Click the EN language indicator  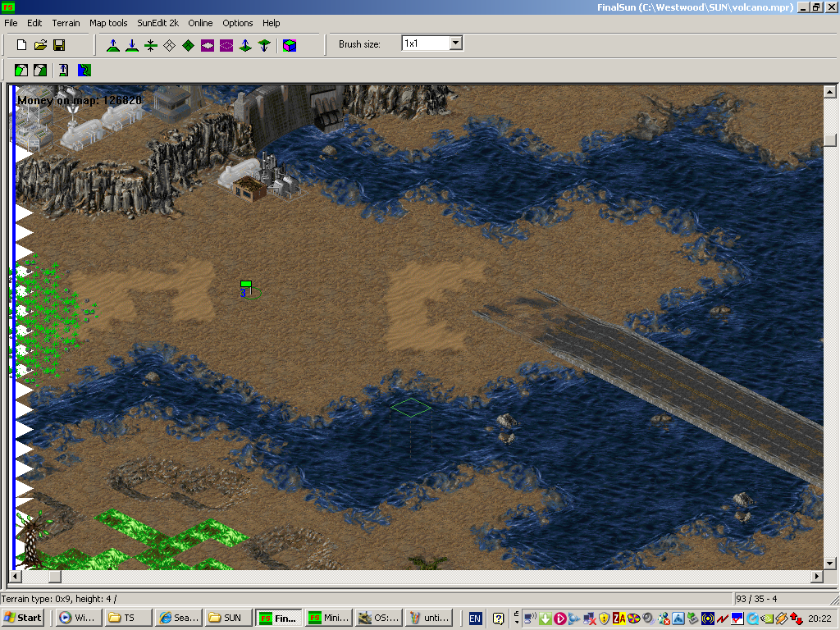[x=475, y=619]
